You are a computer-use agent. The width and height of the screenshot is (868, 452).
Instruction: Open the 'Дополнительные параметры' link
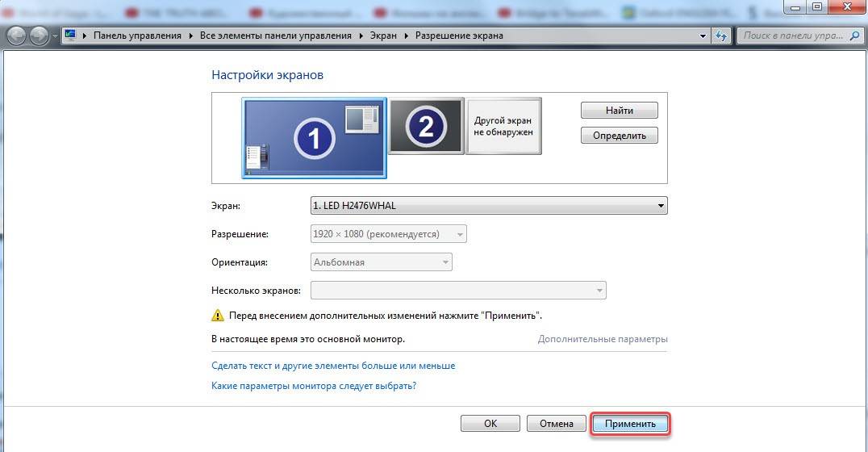[603, 339]
